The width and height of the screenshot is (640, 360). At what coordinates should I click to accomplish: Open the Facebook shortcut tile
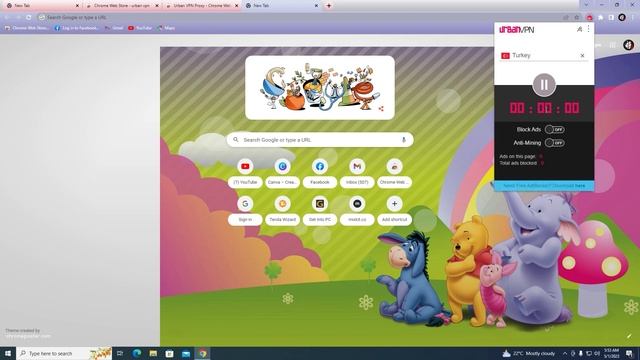pos(320,173)
